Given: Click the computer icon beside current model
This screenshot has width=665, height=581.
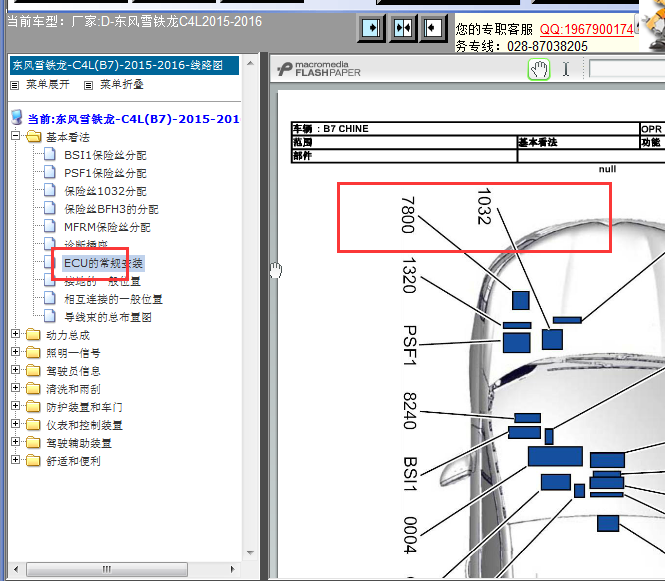Looking at the screenshot, I should (x=17, y=117).
